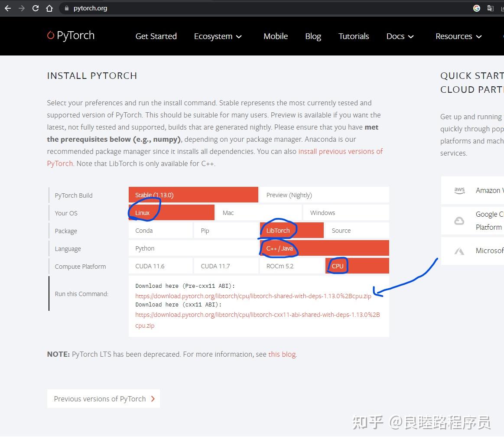The height and width of the screenshot is (443, 504).
Task: Select the Amazon Web Services partner icon
Action: pos(459,190)
